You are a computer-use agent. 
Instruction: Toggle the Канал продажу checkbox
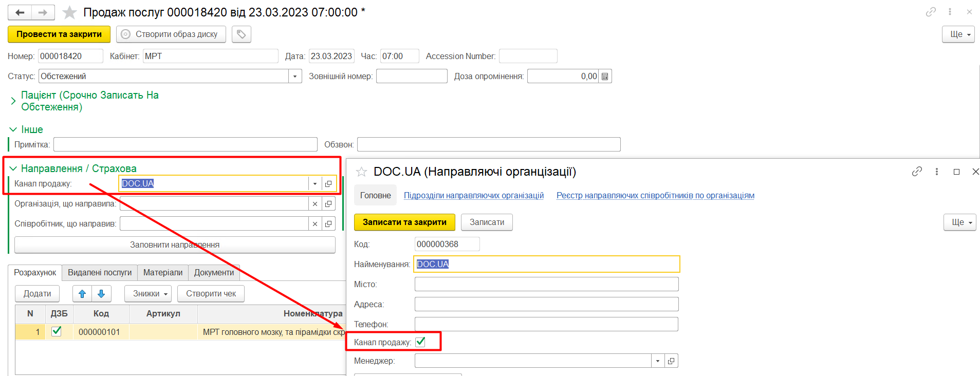(x=420, y=342)
